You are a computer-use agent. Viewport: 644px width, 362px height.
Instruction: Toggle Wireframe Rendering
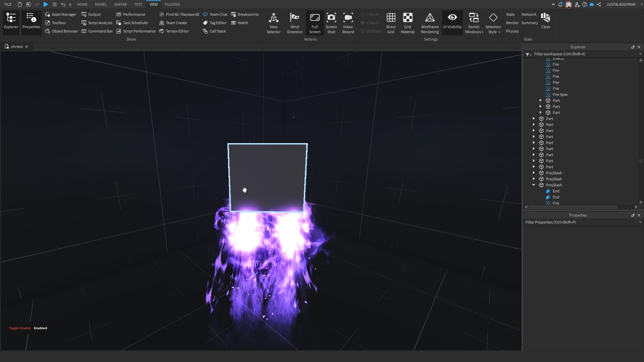point(430,22)
